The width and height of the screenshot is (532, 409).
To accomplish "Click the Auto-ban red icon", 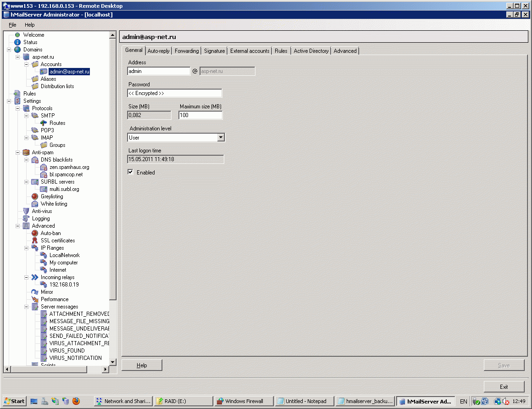I will point(34,233).
